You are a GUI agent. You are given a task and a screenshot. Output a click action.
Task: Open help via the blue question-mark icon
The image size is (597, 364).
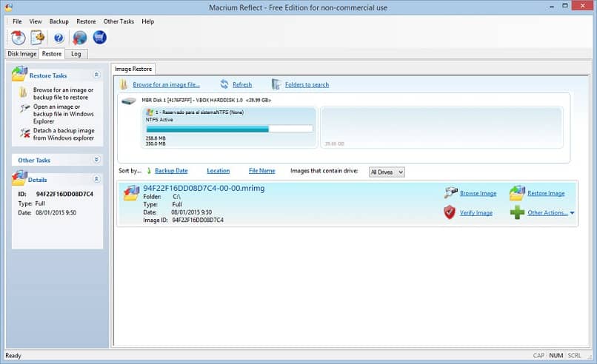click(x=59, y=38)
